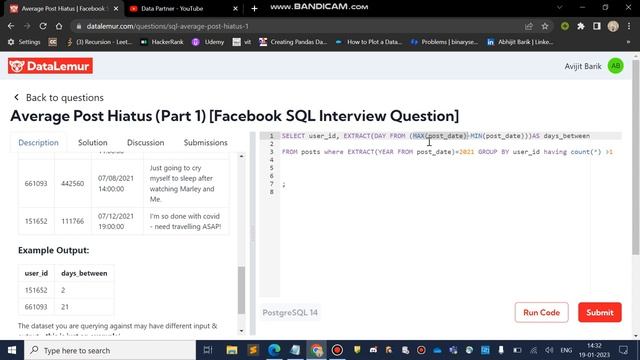Screen dimensions: 640x360
Task: Open a new browser tab
Action: pyautogui.click(x=254, y=9)
